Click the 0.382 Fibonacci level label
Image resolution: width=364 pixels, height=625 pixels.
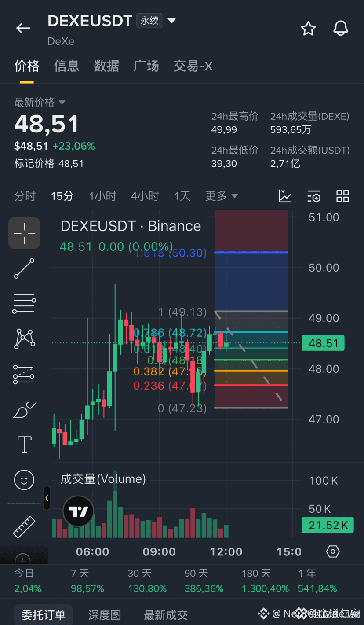(170, 371)
